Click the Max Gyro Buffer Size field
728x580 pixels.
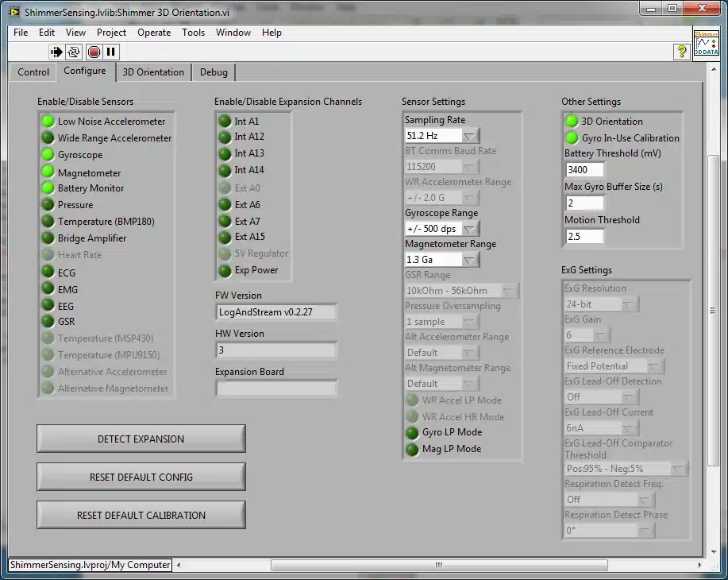point(584,203)
